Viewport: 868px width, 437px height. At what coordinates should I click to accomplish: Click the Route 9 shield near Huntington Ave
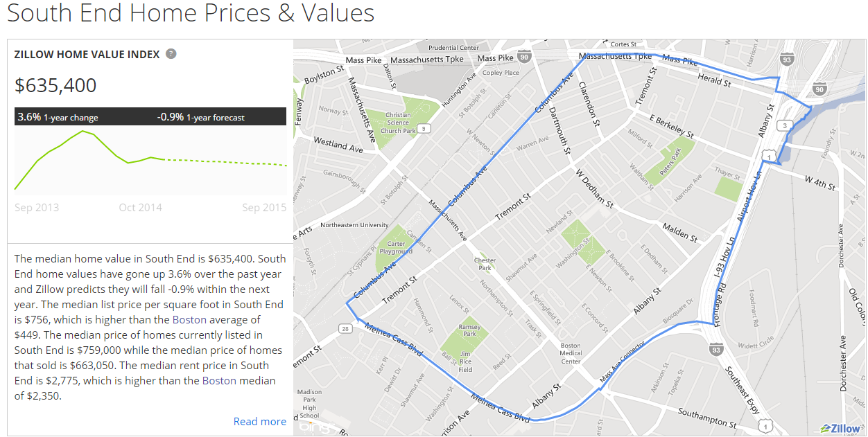(x=426, y=128)
